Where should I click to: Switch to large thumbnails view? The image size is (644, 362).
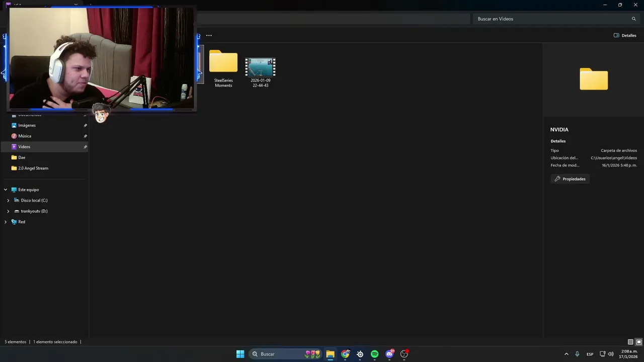pos(639,342)
